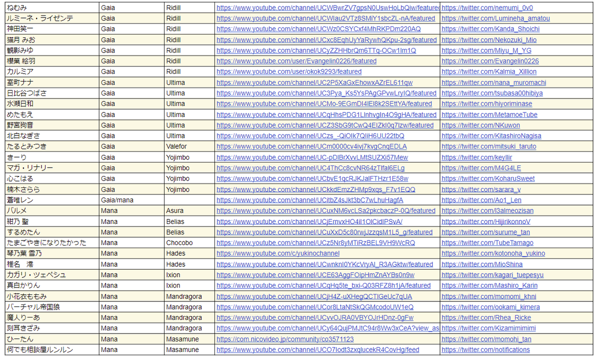Open the YouTube channel link for 紺乃 聖
The image size is (600, 364).
309,221
